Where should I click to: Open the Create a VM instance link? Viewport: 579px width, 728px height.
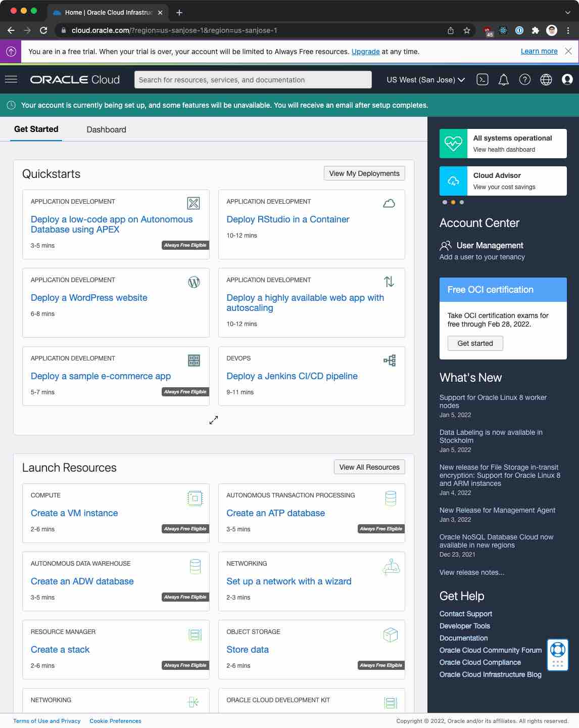[x=74, y=513]
